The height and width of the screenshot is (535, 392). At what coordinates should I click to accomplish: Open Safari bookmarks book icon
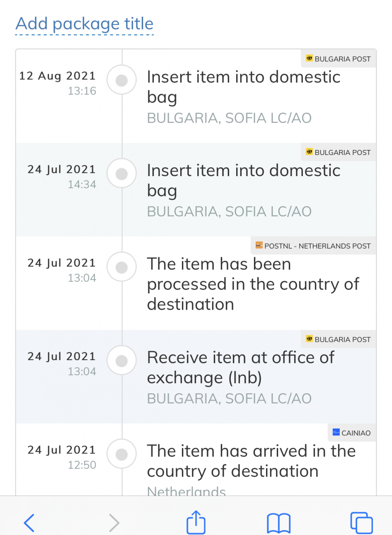click(278, 523)
